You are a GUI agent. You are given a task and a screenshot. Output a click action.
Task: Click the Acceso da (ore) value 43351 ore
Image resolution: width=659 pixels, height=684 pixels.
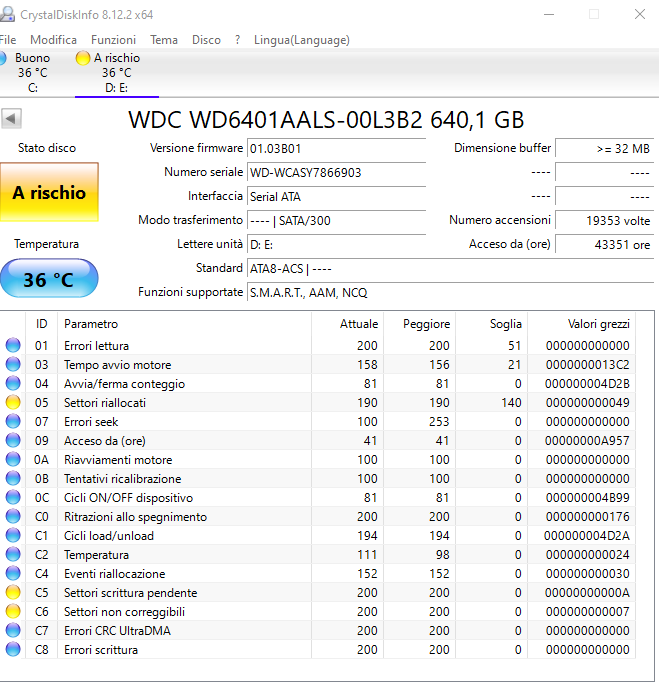604,245
